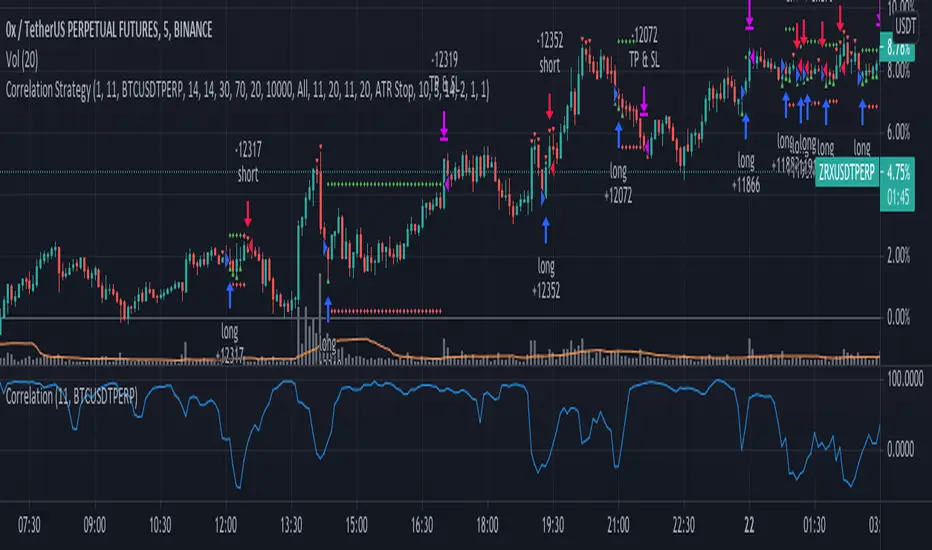This screenshot has width=932, height=550.
Task: Click the -12072 TP & SL label
Action: coord(644,48)
